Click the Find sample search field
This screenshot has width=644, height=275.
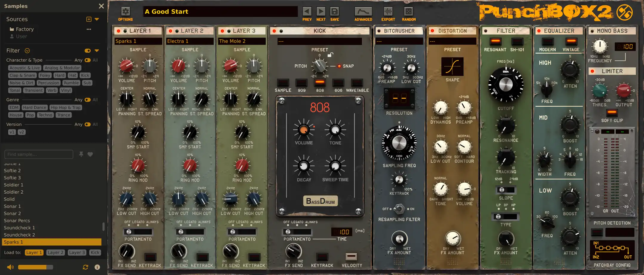click(x=39, y=154)
